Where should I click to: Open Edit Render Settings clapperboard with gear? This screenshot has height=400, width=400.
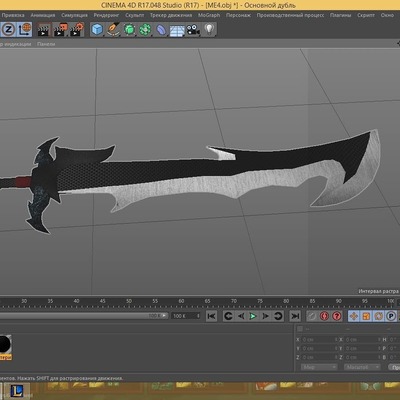(x=77, y=30)
